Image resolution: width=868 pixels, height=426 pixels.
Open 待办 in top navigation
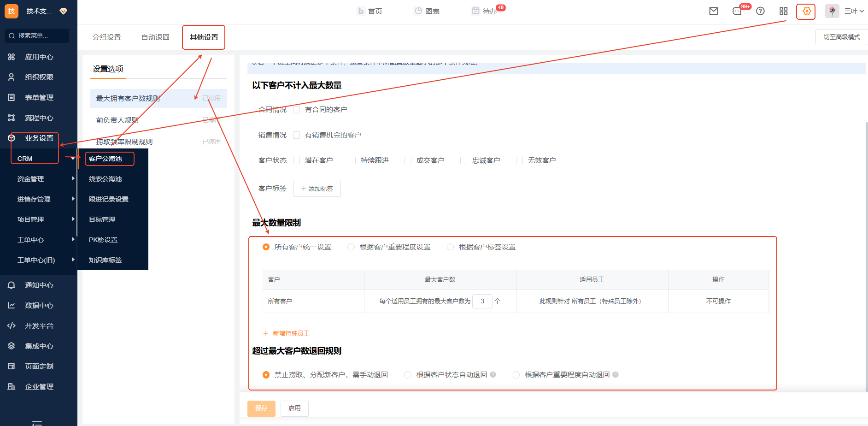coord(484,11)
